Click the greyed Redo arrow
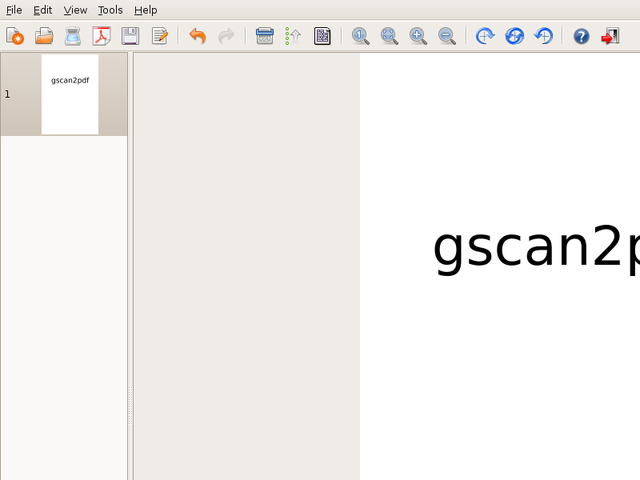640x480 pixels. coord(226,36)
